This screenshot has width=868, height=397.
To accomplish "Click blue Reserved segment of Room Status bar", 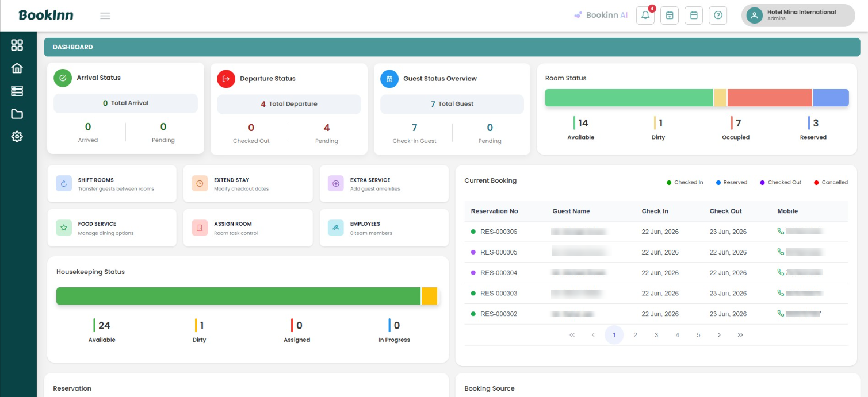I will click(x=831, y=98).
